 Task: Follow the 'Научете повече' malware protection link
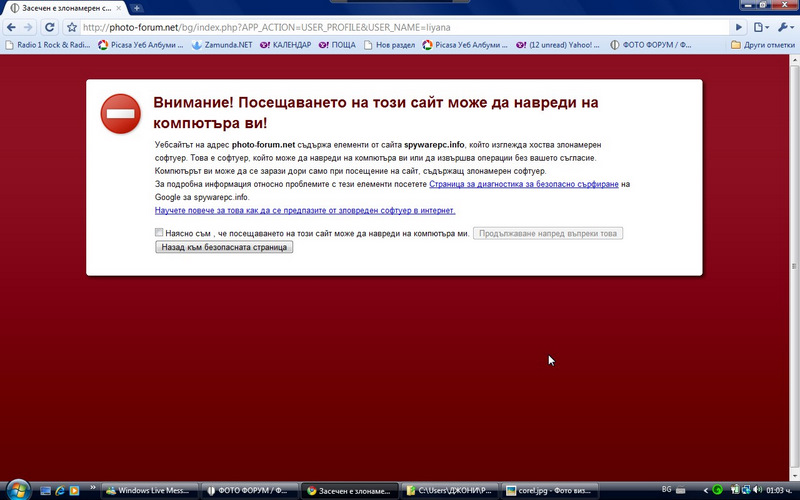(305, 210)
